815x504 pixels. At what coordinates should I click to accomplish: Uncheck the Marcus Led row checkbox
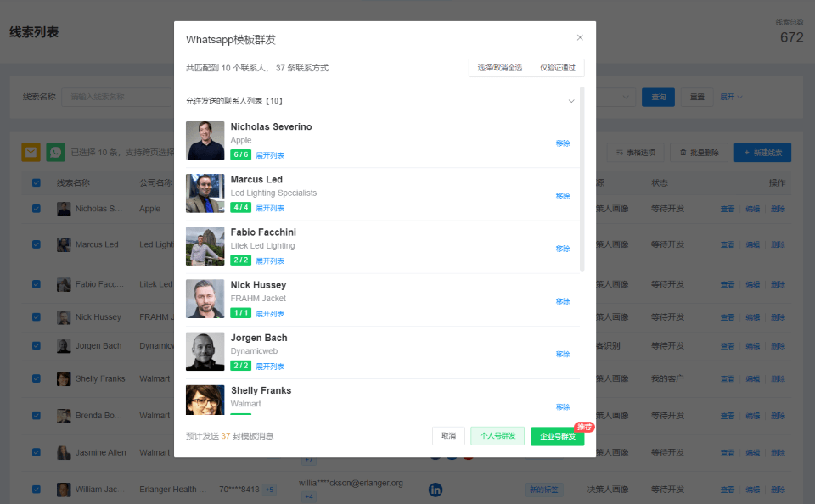click(37, 244)
